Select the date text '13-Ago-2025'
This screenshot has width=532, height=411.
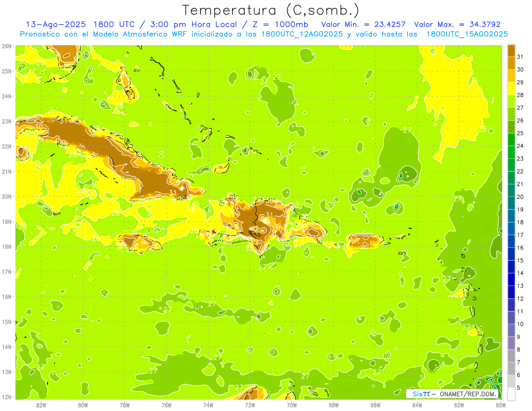click(x=55, y=24)
